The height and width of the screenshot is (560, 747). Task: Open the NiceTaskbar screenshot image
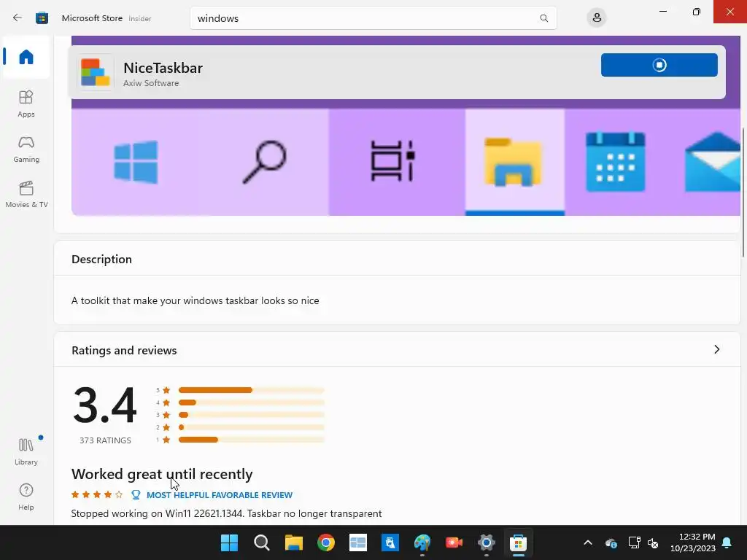pyautogui.click(x=406, y=162)
